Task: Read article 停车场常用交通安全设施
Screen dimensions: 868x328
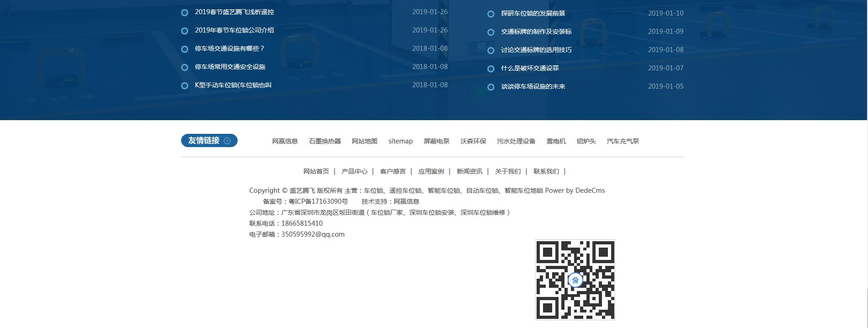Action: (x=230, y=67)
